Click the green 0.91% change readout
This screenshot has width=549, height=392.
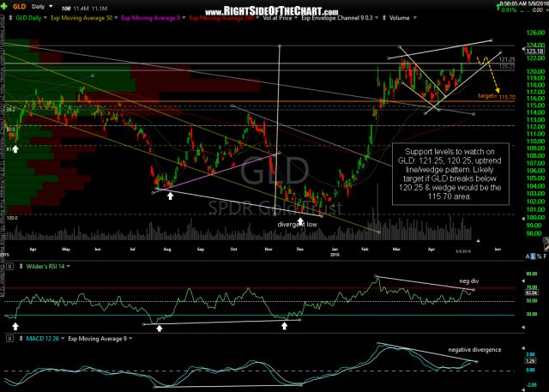(509, 10)
